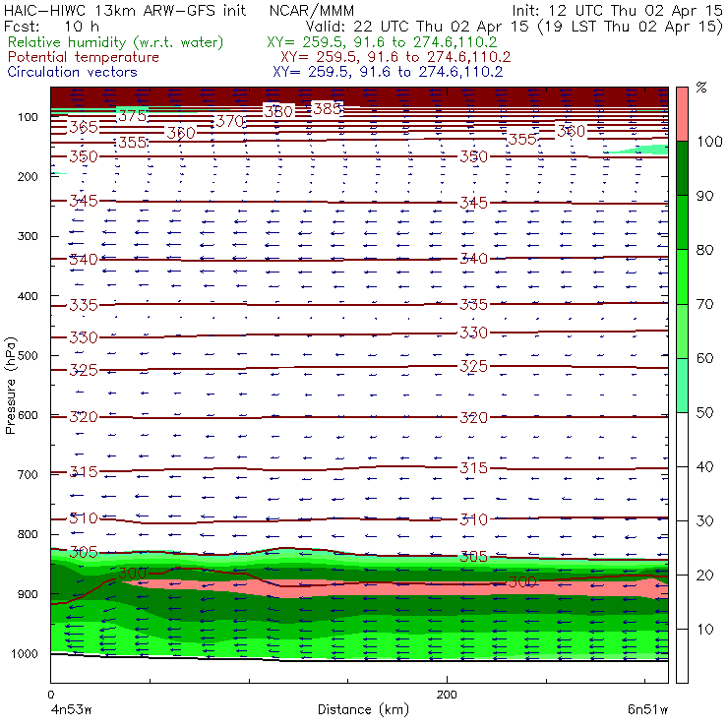Viewport: 728px width, 728px height.
Task: Click the 60-70% light green colorbar swatch
Action: pyautogui.click(x=682, y=331)
